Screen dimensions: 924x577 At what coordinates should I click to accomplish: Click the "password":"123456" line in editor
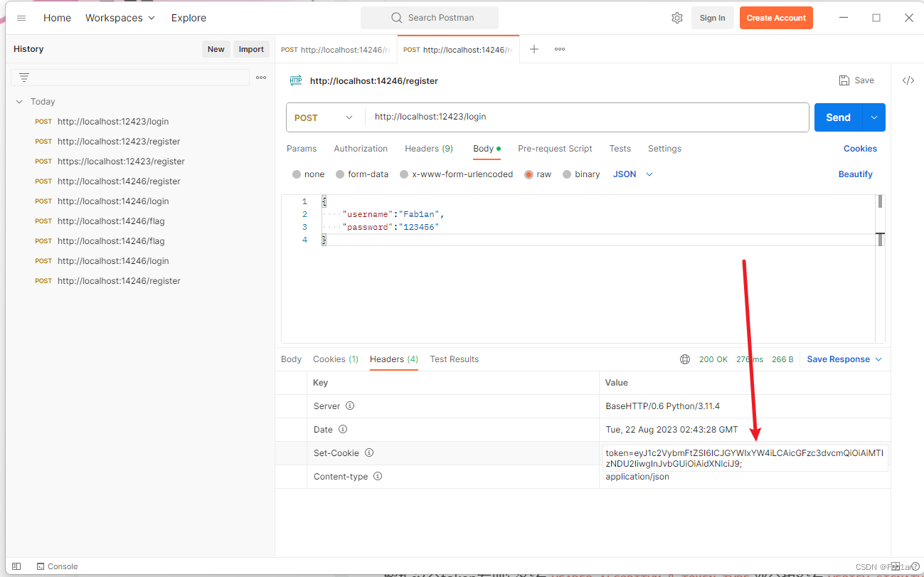391,227
